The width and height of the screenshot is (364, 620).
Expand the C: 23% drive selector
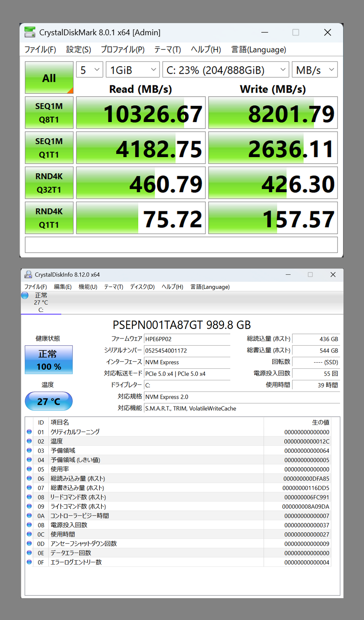226,70
